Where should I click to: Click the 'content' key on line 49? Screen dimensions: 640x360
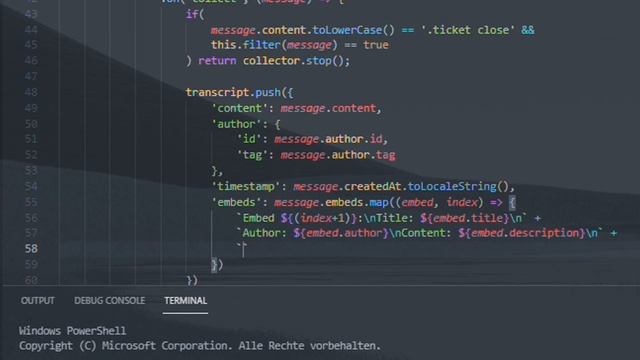240,108
